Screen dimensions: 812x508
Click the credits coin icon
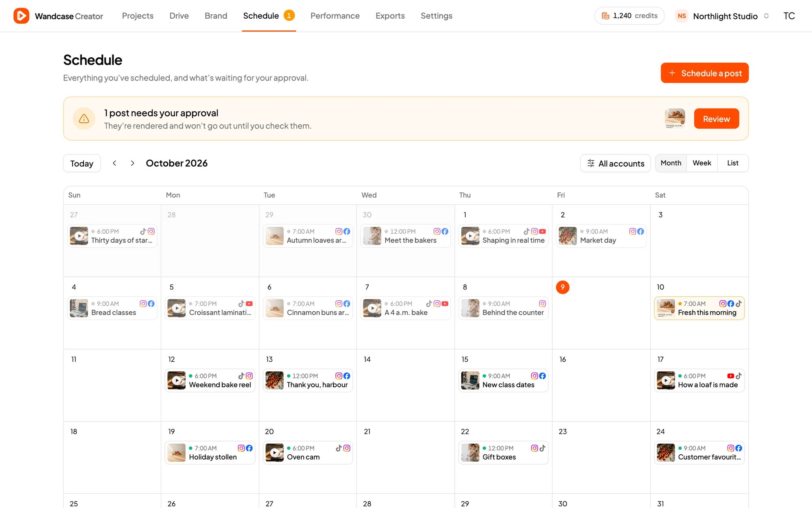click(x=605, y=16)
